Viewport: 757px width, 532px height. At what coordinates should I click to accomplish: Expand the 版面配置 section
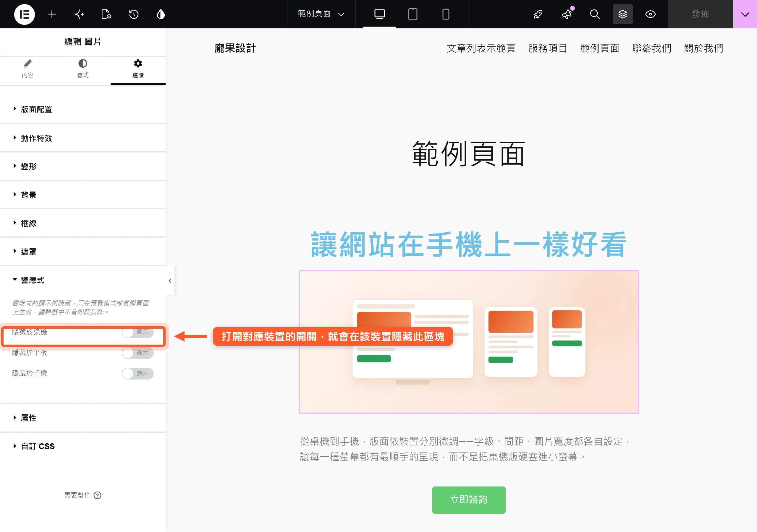click(83, 109)
